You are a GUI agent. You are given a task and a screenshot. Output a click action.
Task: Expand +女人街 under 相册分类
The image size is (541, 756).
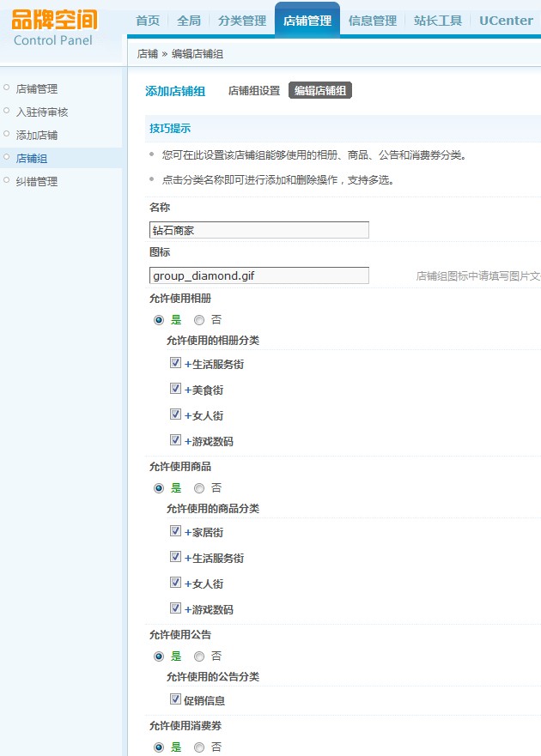(x=204, y=415)
